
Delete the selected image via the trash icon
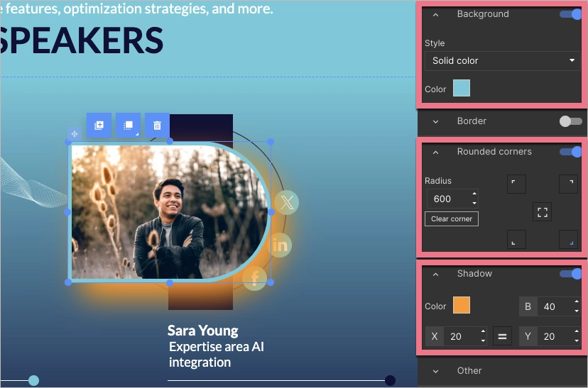157,126
